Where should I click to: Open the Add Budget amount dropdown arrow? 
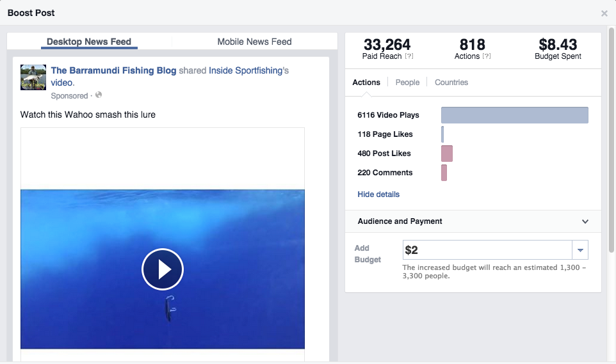point(580,250)
